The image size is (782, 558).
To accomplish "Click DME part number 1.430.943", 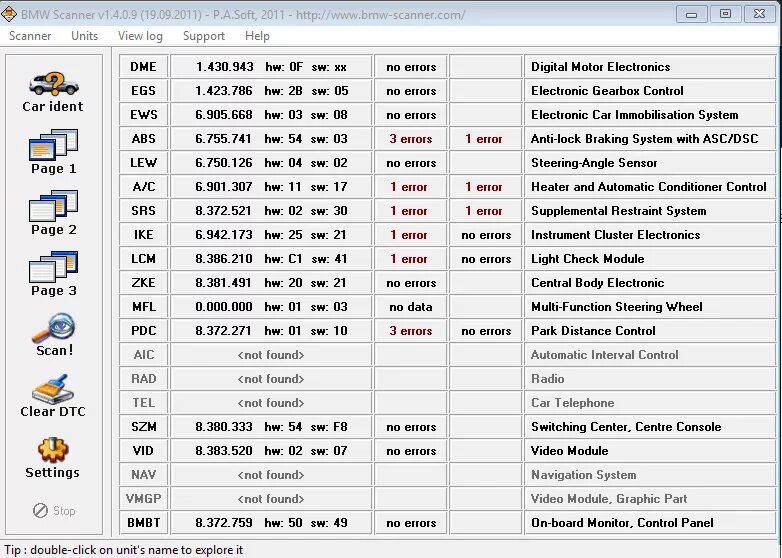I will pyautogui.click(x=224, y=67).
